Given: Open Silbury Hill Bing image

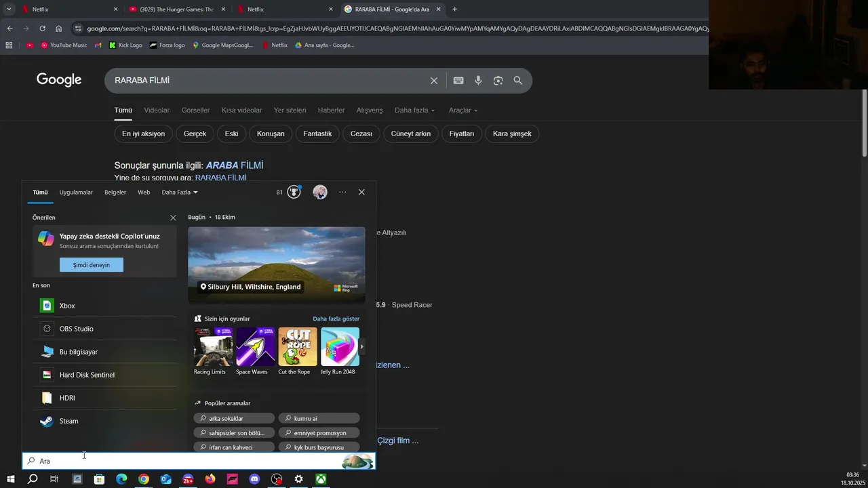Looking at the screenshot, I should [277, 266].
